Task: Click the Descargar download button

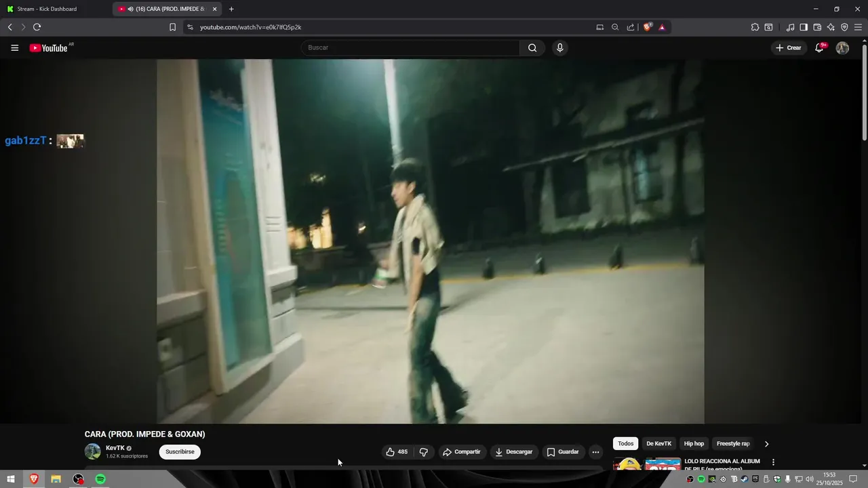Action: [x=513, y=452]
